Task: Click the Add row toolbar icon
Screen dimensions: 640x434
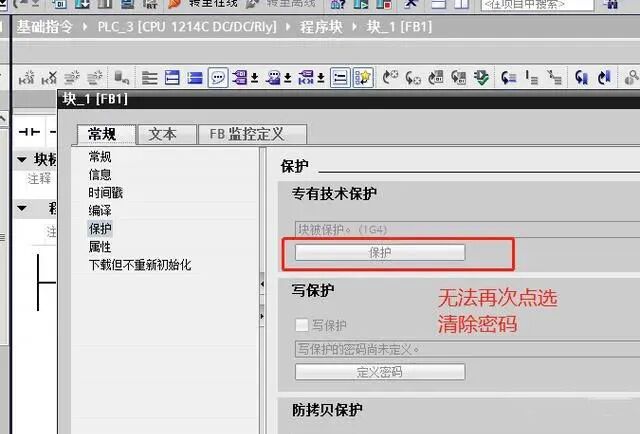Action: tap(95, 77)
